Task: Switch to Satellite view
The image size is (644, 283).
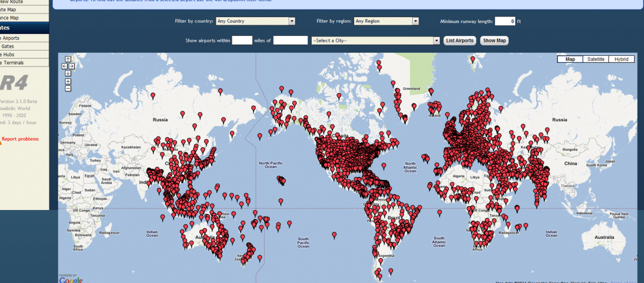Action: click(x=596, y=59)
